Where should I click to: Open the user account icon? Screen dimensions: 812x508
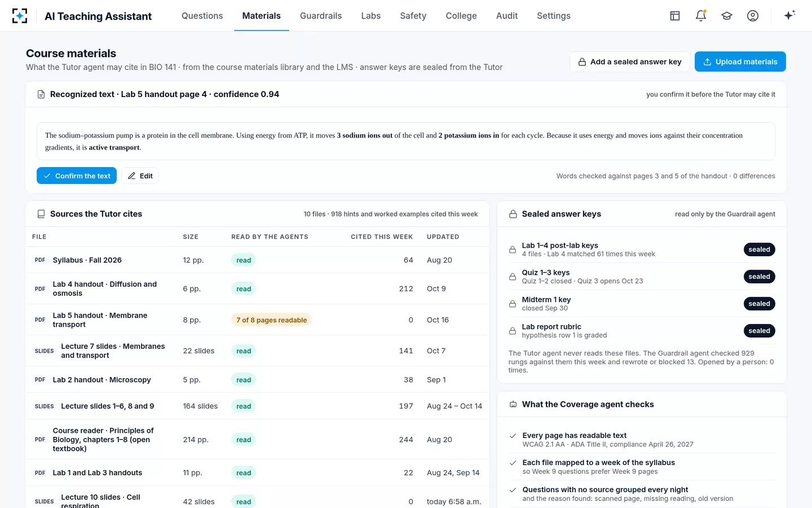(x=753, y=16)
